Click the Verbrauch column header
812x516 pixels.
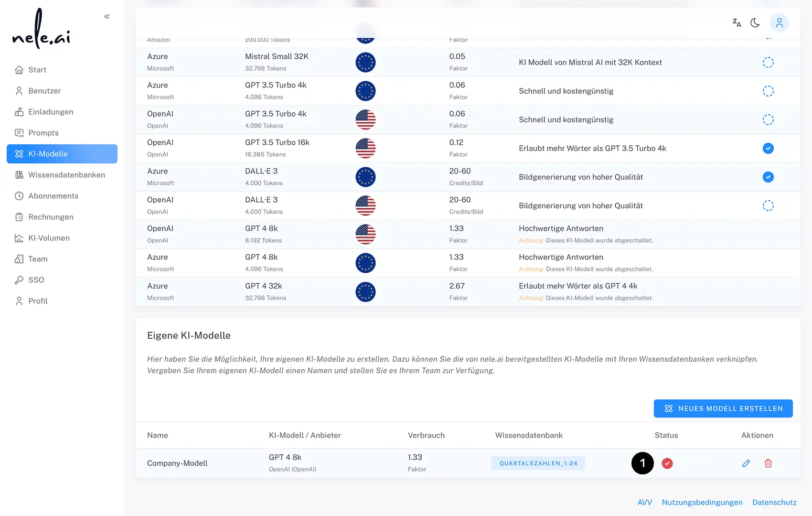426,435
